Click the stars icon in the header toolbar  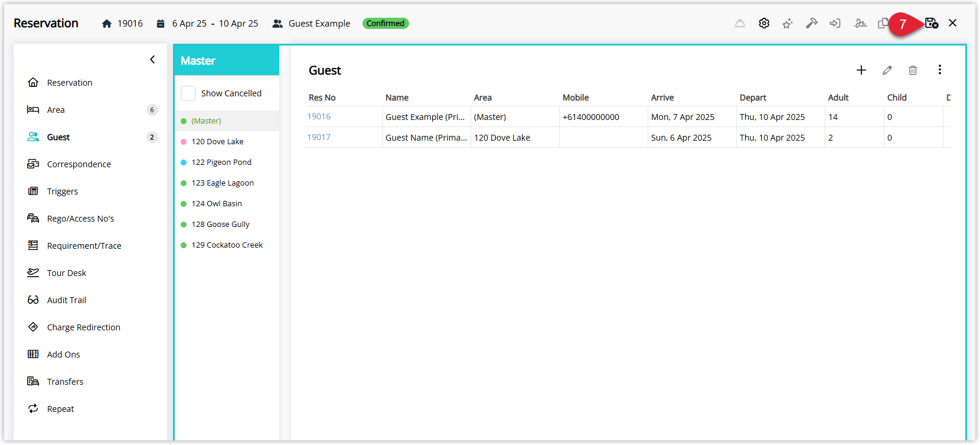pos(788,24)
